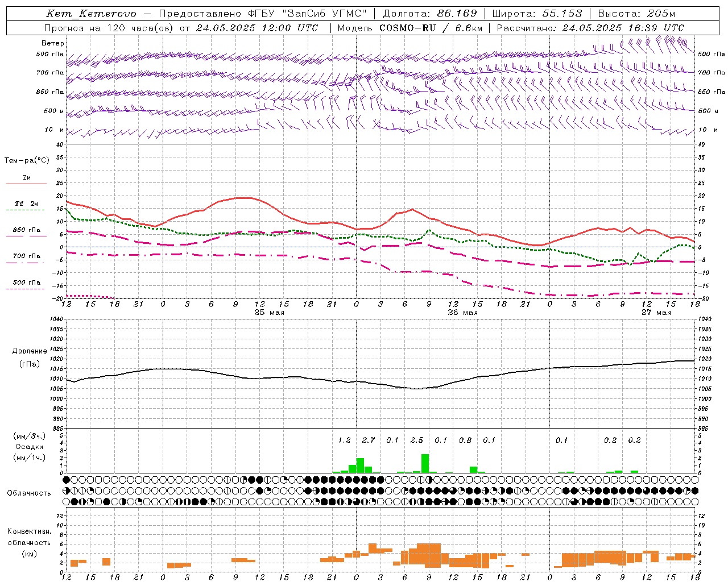
Task: Click the Kem_Kemerovo station title
Action: point(92,14)
